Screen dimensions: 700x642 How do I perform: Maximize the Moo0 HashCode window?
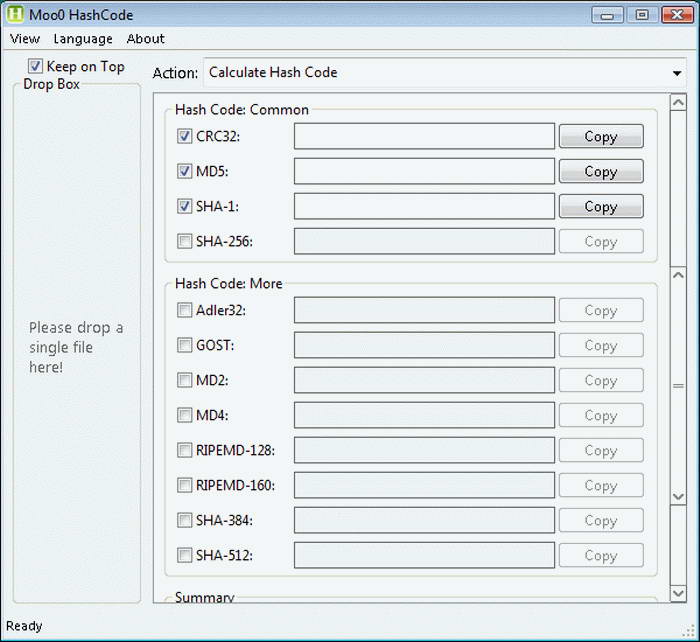[642, 15]
